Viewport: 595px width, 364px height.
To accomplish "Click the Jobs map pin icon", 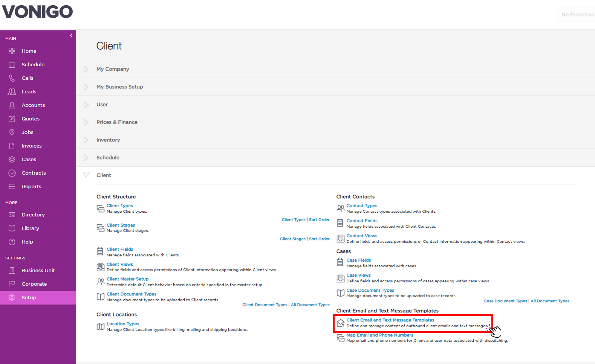I will [x=12, y=132].
